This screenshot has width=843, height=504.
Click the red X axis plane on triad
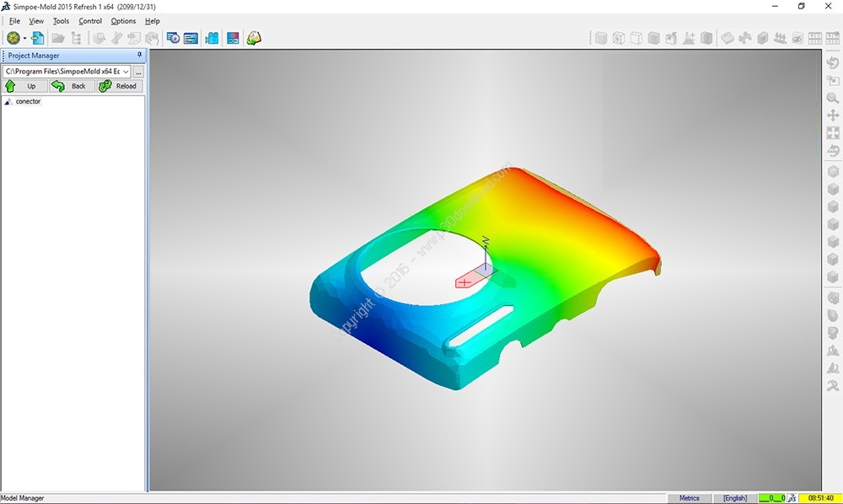point(465,282)
